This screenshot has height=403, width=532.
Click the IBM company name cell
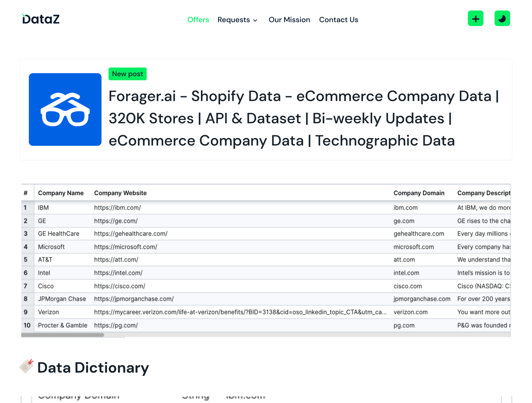click(43, 208)
